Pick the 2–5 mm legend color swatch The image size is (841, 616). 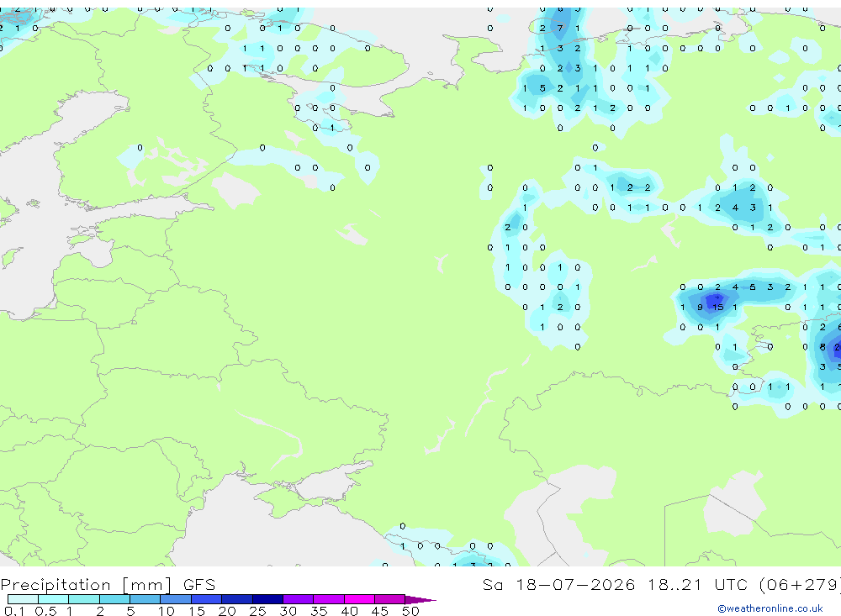click(114, 599)
